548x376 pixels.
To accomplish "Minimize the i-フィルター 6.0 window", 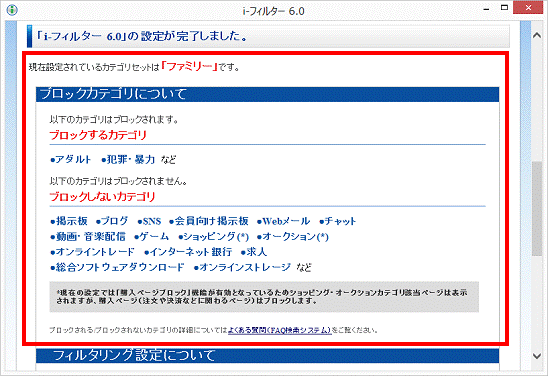I will [486, 8].
